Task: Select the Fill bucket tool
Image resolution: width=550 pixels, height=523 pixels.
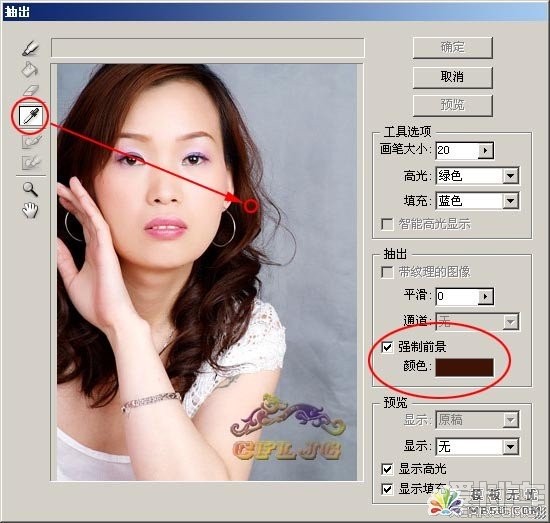Action: tap(30, 69)
